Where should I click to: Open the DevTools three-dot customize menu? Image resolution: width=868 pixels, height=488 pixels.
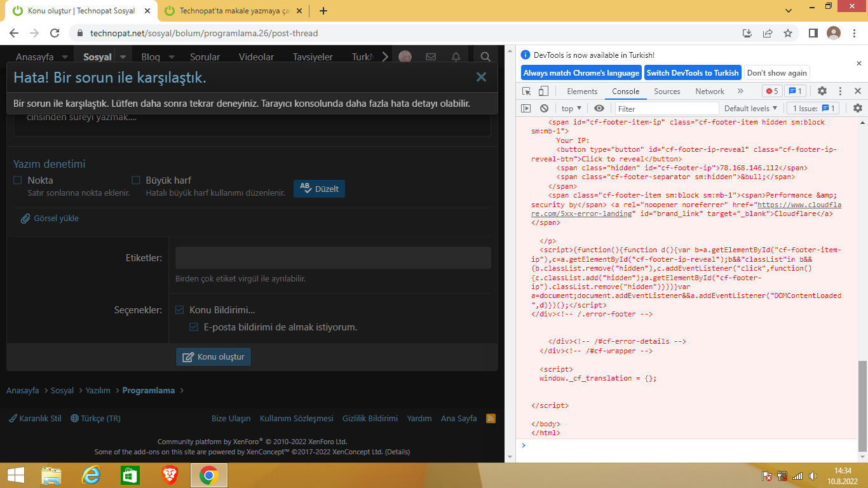pos(840,91)
